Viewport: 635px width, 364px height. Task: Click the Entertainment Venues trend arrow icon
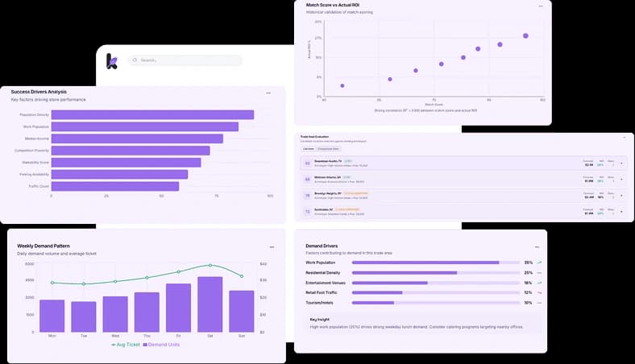click(539, 283)
